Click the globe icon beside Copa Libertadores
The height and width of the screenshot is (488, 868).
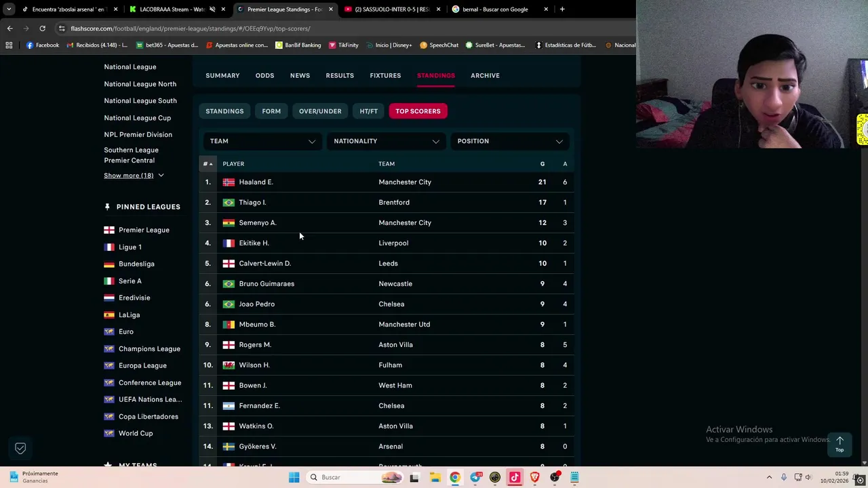click(x=108, y=416)
